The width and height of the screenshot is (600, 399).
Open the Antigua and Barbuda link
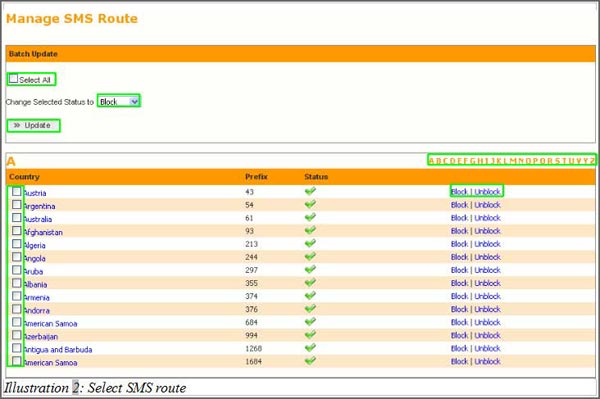[x=58, y=350]
